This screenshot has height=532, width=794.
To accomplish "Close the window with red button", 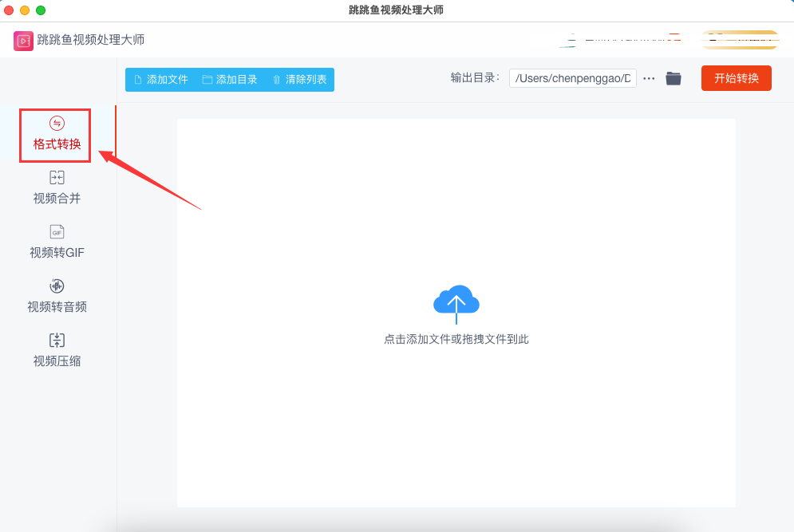I will (x=9, y=10).
